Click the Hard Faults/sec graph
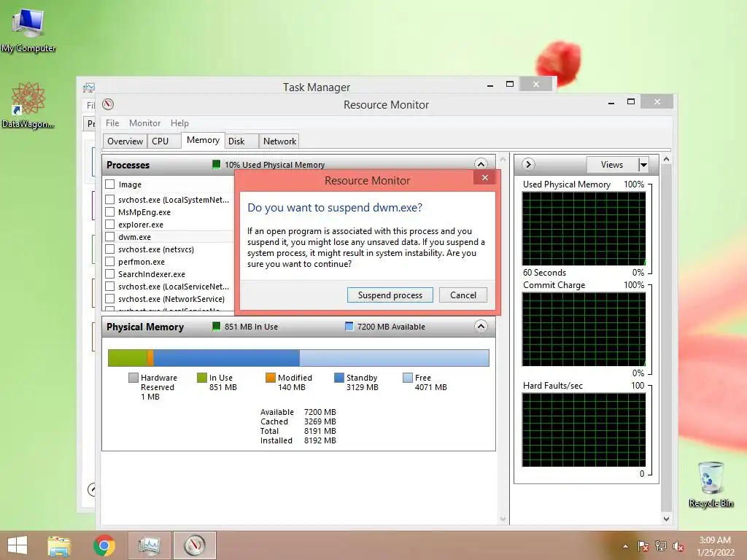The width and height of the screenshot is (747, 560). coord(584,429)
